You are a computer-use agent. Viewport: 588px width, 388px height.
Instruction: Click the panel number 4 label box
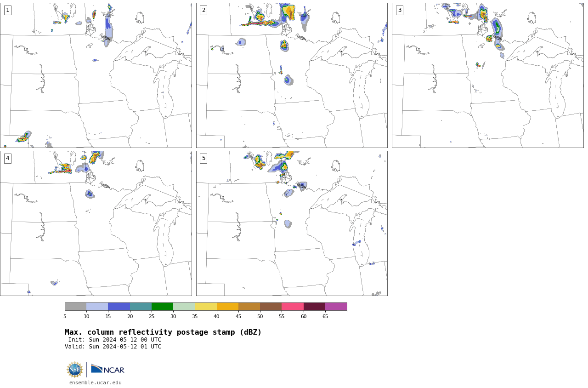[7, 158]
